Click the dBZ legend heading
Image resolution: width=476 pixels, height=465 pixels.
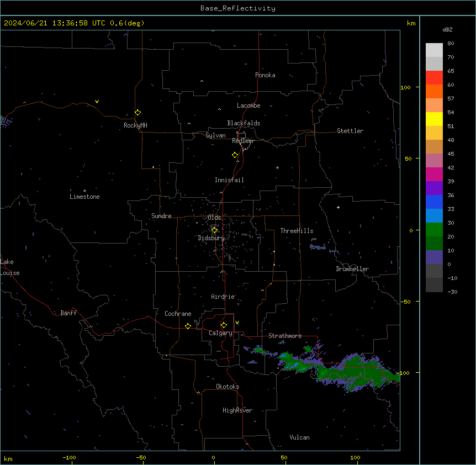pos(447,29)
